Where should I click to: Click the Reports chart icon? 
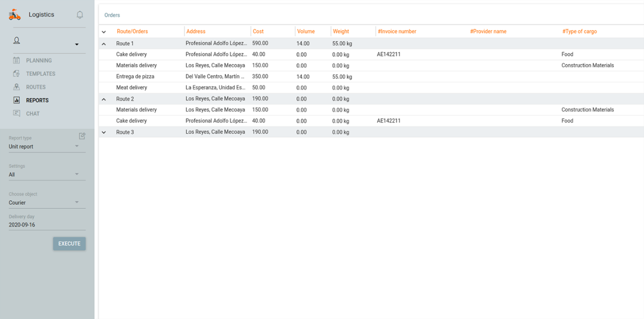(x=17, y=100)
